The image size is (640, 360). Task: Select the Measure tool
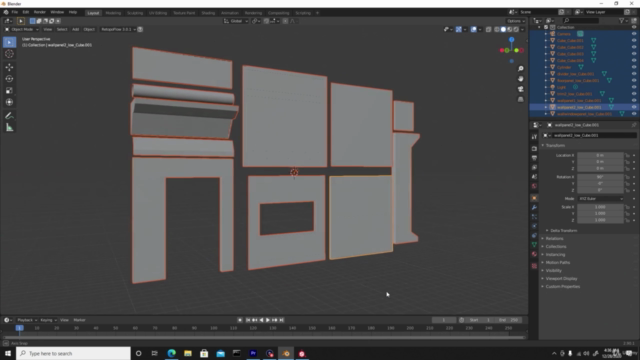9,128
